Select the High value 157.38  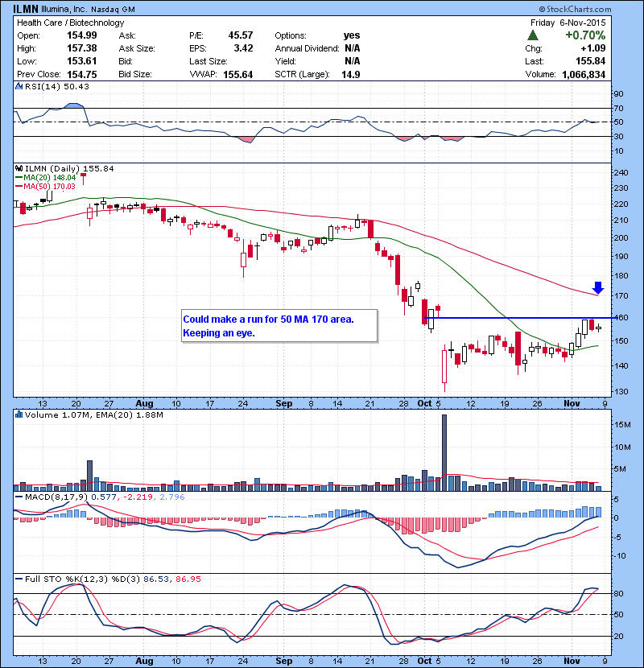pyautogui.click(x=82, y=48)
